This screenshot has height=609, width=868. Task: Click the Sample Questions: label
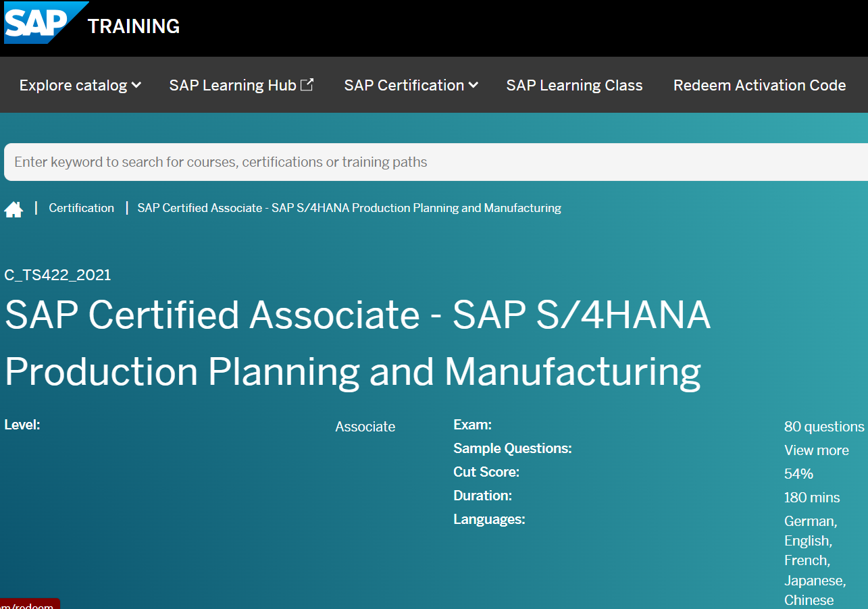click(x=512, y=448)
